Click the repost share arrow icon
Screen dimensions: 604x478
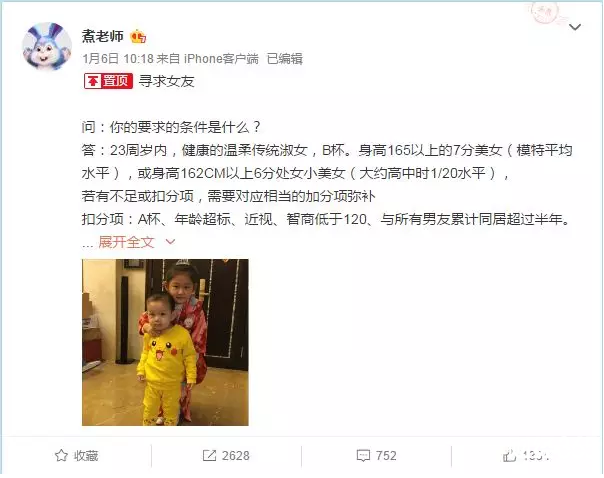pyautogui.click(x=209, y=456)
